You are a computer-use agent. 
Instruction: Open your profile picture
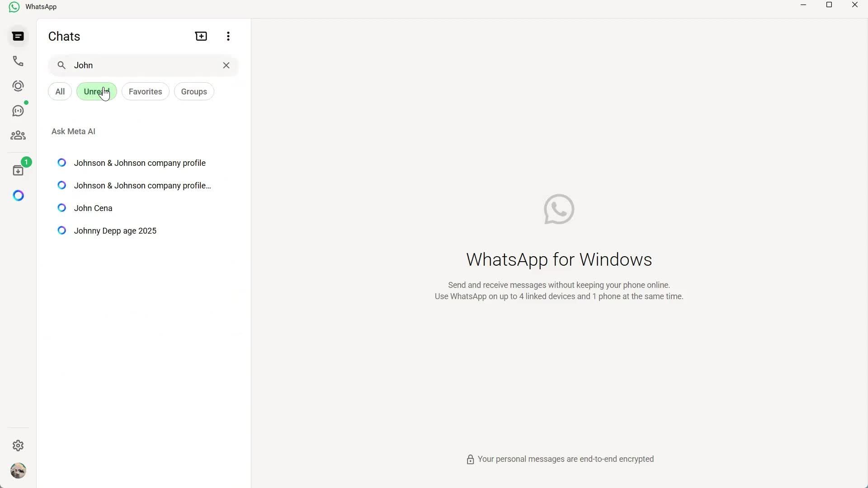(18, 470)
